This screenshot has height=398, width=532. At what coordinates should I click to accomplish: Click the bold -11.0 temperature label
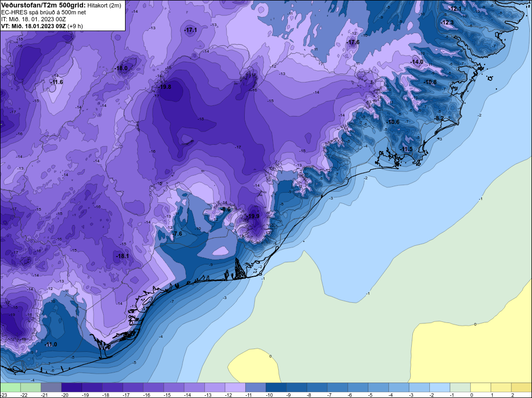(x=51, y=344)
